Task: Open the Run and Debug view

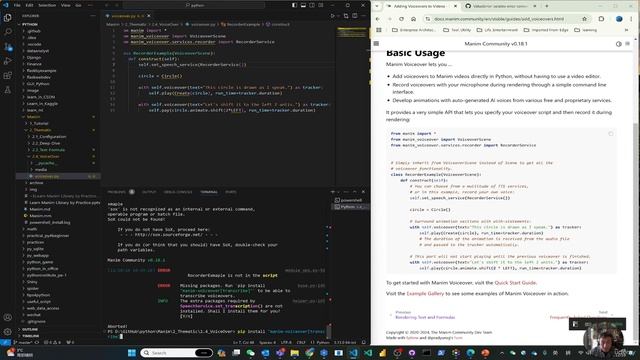Action: point(7,61)
